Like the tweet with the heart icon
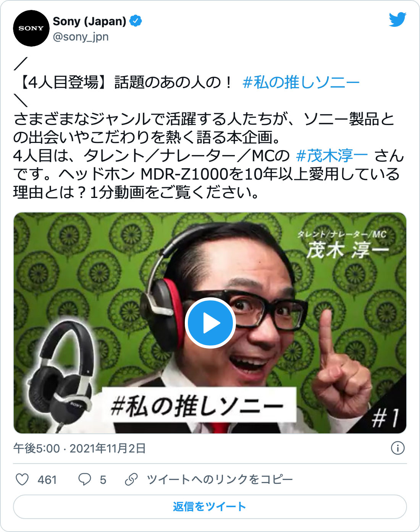 tap(22, 479)
